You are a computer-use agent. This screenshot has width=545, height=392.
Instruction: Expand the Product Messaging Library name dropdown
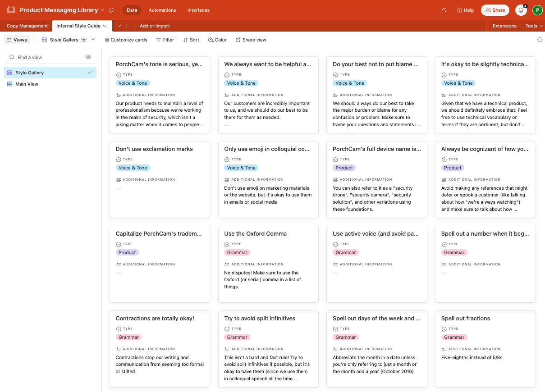tap(102, 10)
